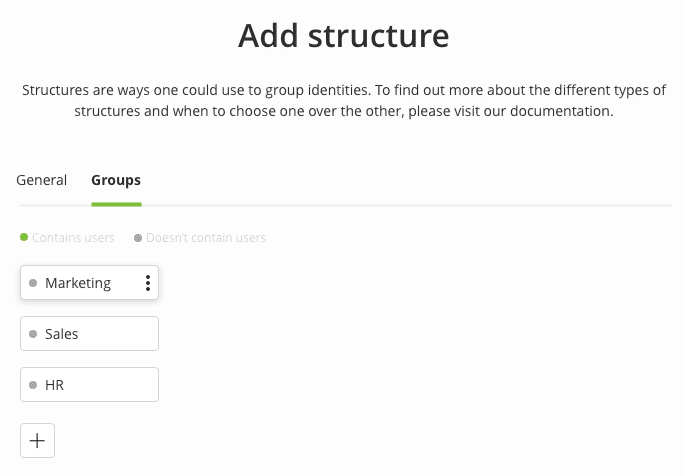This screenshot has height=476, width=682.
Task: Select the HR group item
Action: pyautogui.click(x=89, y=385)
